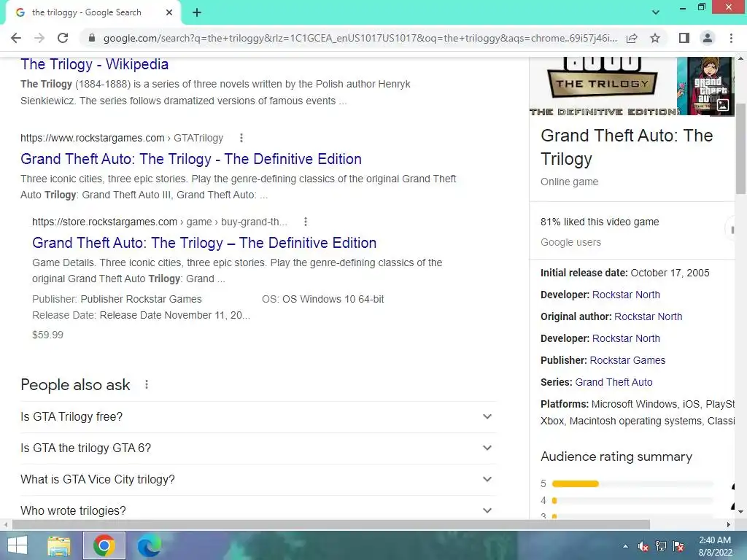Click the vertical scrollbar thumb
Viewport: 747px width, 560px height.
click(740, 149)
